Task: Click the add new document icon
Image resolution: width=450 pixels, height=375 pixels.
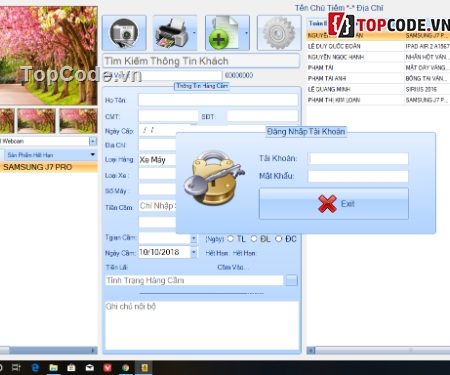Action: coord(224,33)
